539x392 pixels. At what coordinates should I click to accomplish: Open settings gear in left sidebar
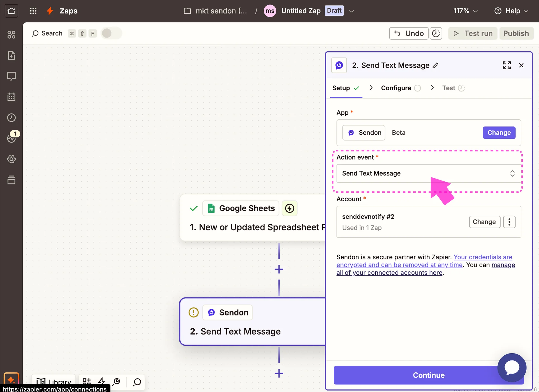point(11,159)
